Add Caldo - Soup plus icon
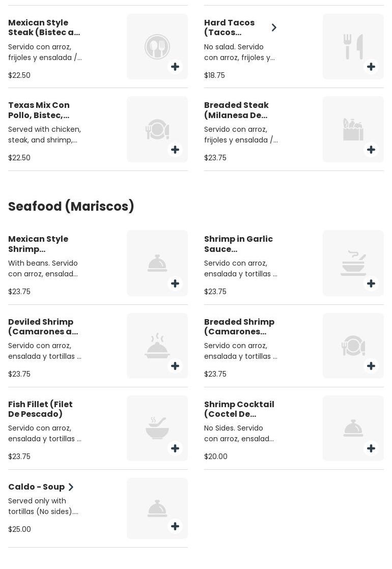The image size is (392, 569). pos(175,526)
